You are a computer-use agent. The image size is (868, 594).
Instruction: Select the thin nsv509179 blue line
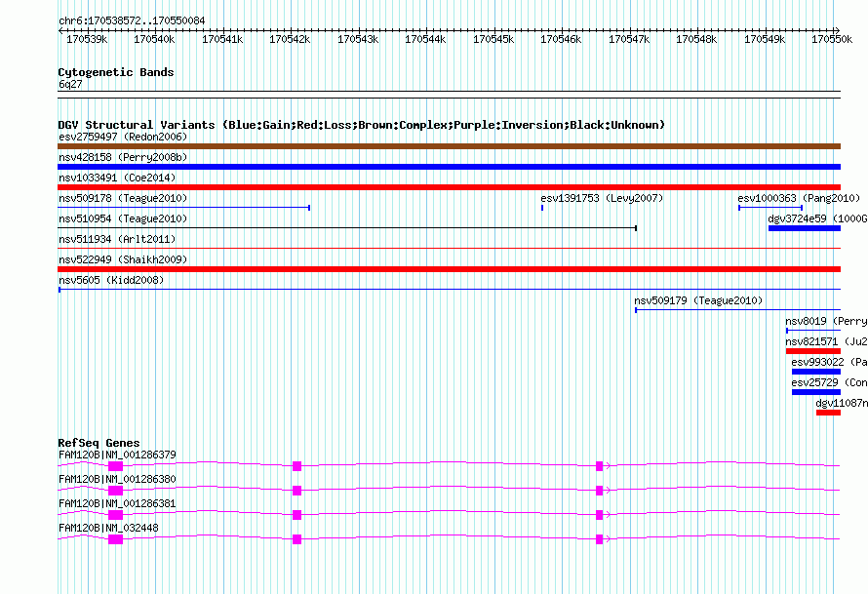coord(738,310)
